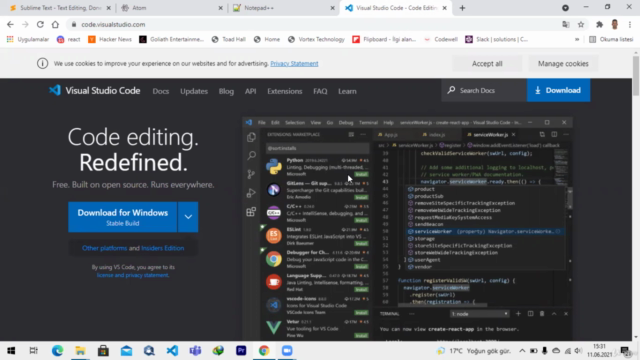The image size is (640, 360).
Task: Open the browser home page icon
Action: point(55,24)
